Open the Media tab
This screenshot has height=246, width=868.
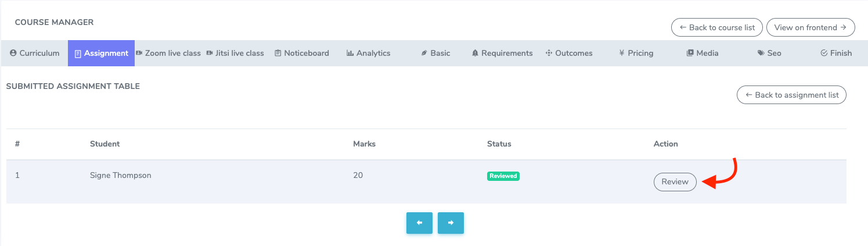702,53
